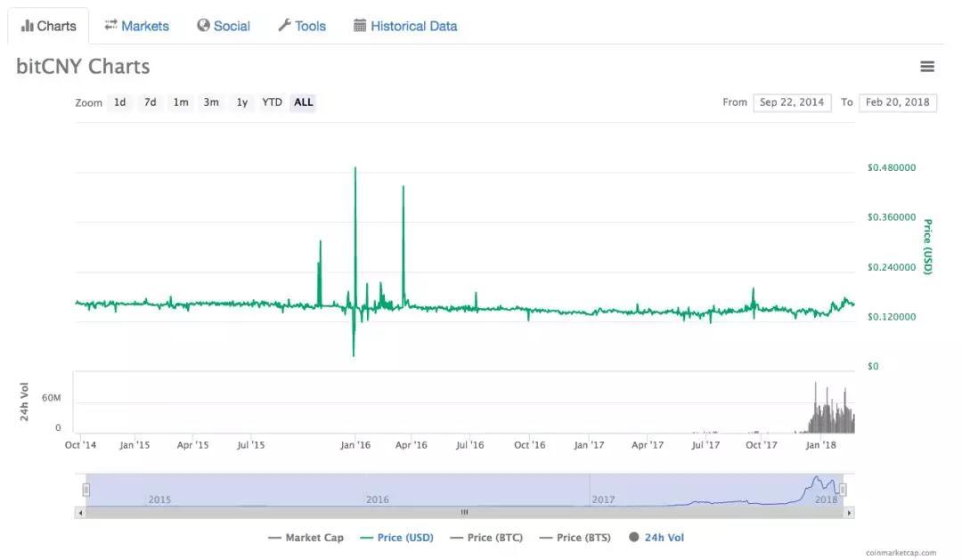962x560 pixels.
Task: Click the bar chart icon in Charts tab
Action: tap(27, 26)
